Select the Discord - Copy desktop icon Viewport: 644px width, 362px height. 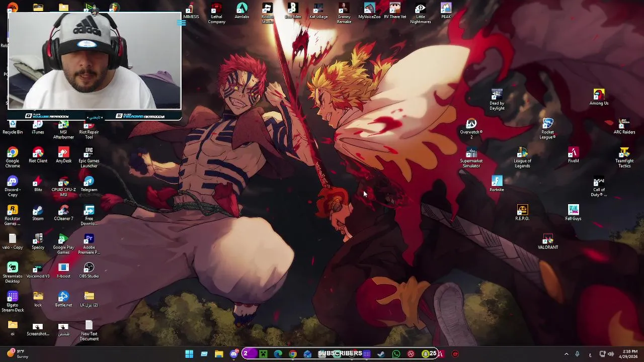click(13, 187)
